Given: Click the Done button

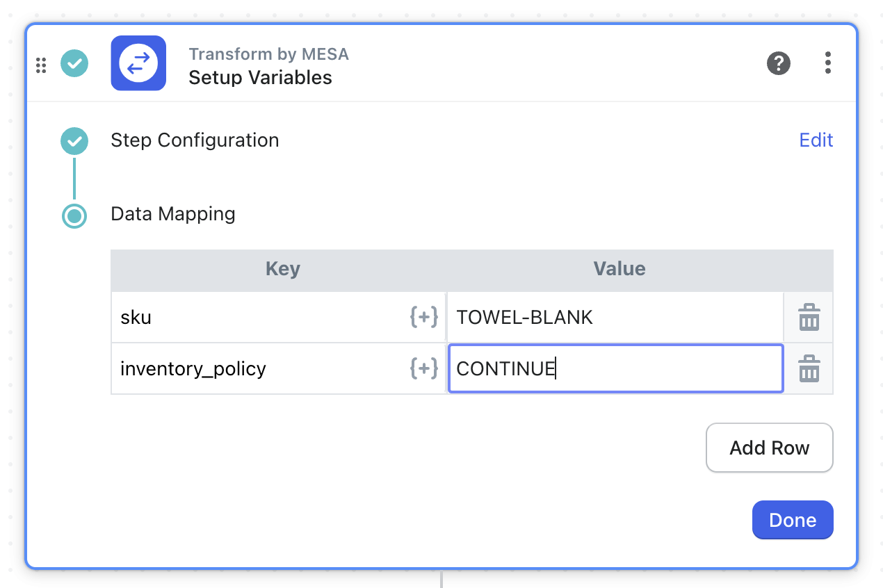Looking at the screenshot, I should tap(793, 520).
